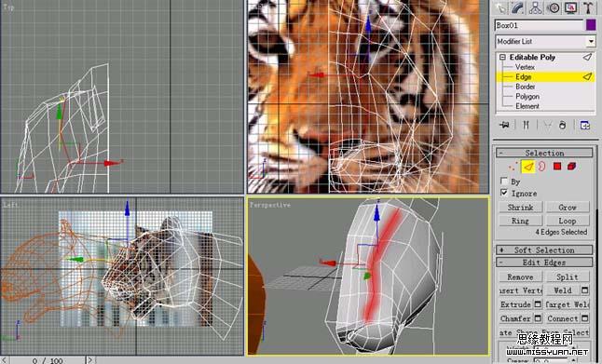602x364 pixels.
Task: Select Editable Poly in modifier stack
Action: pos(532,57)
